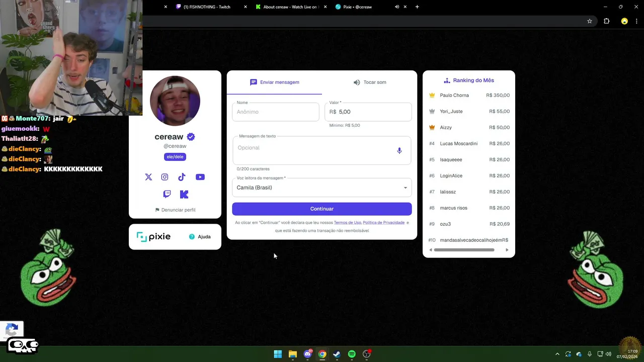The width and height of the screenshot is (644, 362).
Task: Click the verified badge next to cereaw
Action: tap(191, 137)
